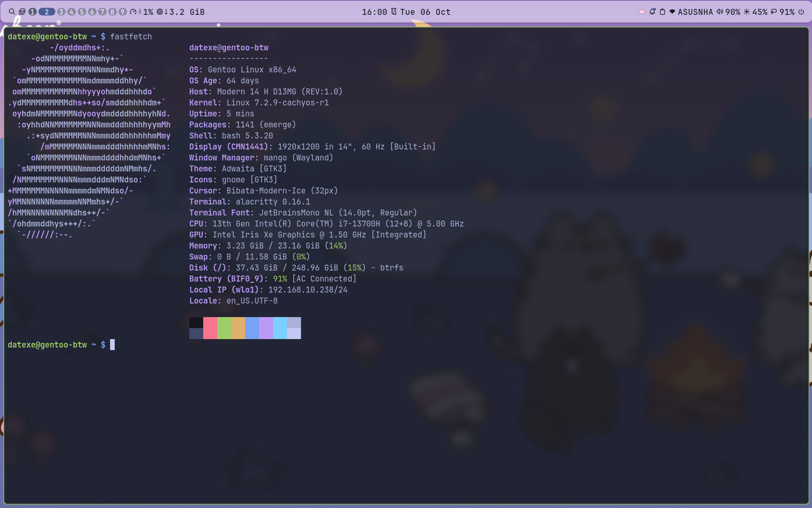Click the green color block in the palette
The height and width of the screenshot is (508, 812).
coord(224,328)
